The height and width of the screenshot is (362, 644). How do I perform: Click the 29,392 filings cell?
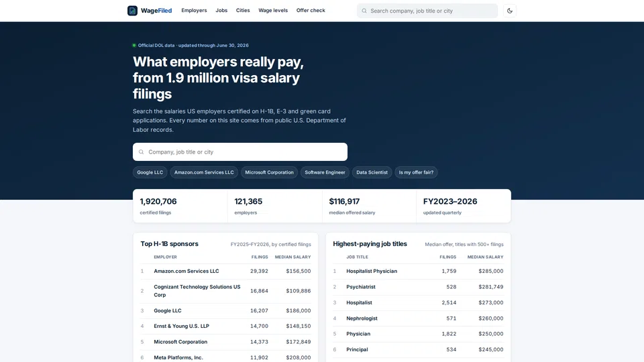point(259,271)
